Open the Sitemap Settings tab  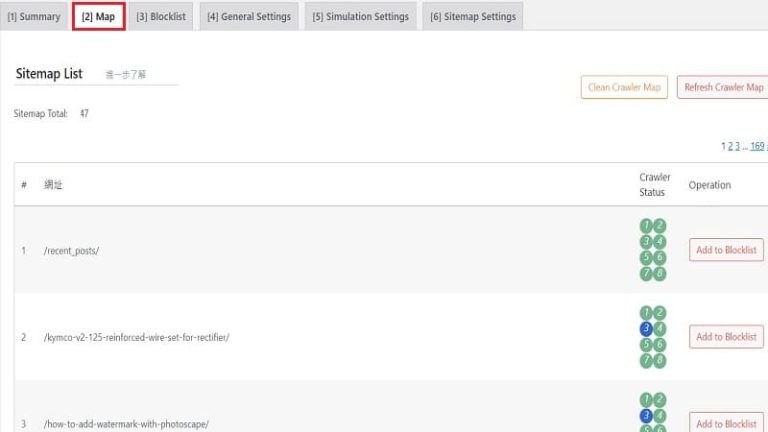pos(473,17)
